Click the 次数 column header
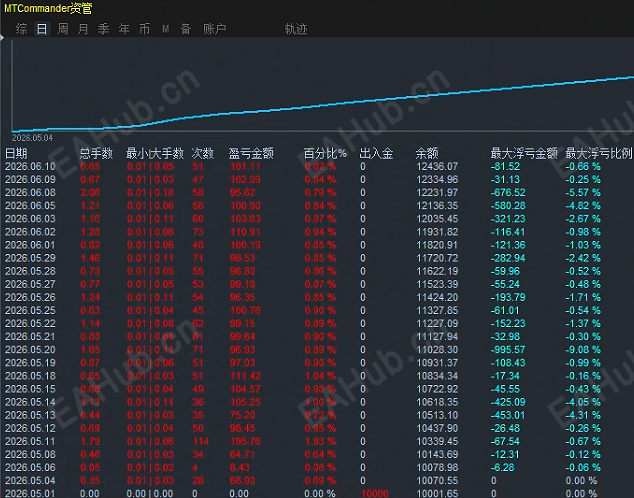 [x=203, y=153]
